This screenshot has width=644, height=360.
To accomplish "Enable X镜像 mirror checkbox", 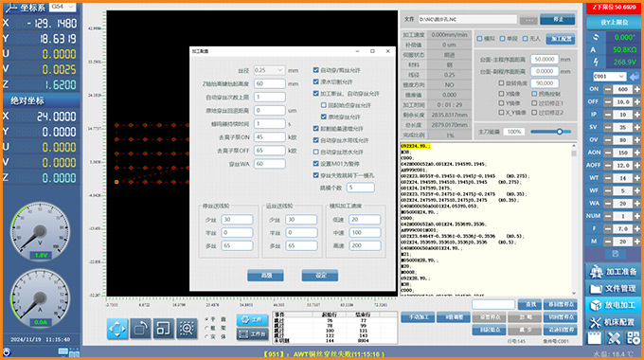I will 501,94.
